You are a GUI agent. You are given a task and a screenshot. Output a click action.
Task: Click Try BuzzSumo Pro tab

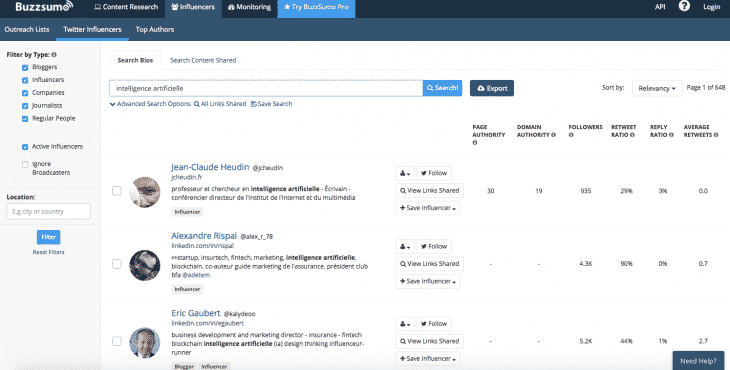click(x=316, y=7)
